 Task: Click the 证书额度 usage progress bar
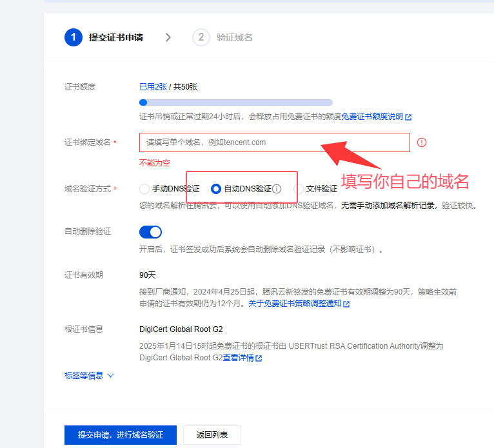tap(236, 102)
